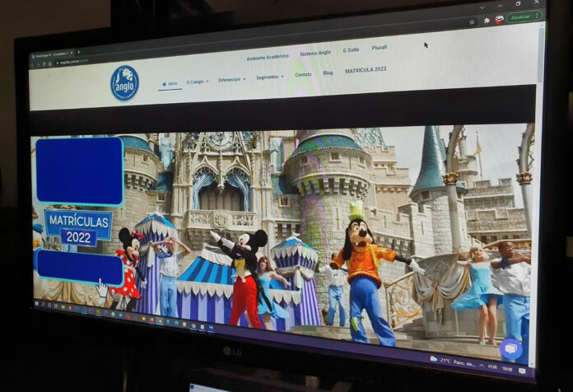Screen dimensions: 573x392
Task: Open the weather widget showing 21°C
Action: (453, 362)
